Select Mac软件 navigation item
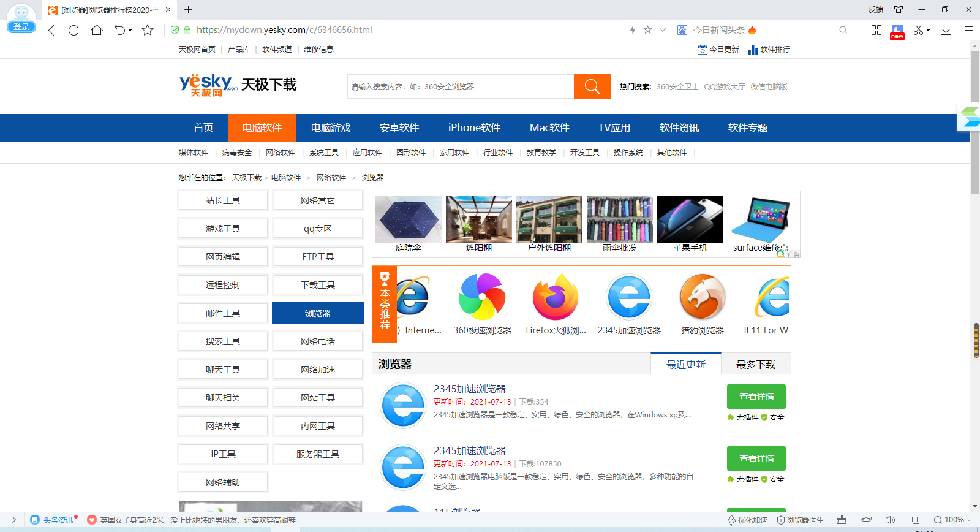 pos(549,127)
